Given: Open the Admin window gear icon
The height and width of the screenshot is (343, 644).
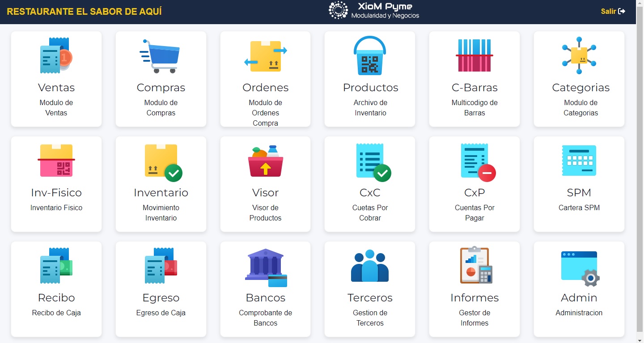Looking at the screenshot, I should point(580,268).
